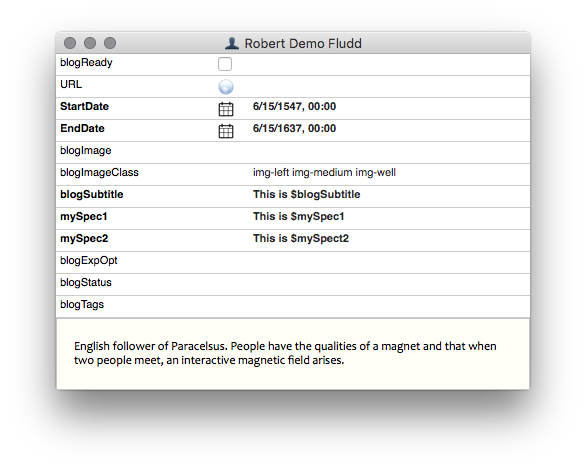Open the EndDate calendar picker icon
Image resolution: width=586 pixels, height=470 pixels.
click(x=226, y=131)
